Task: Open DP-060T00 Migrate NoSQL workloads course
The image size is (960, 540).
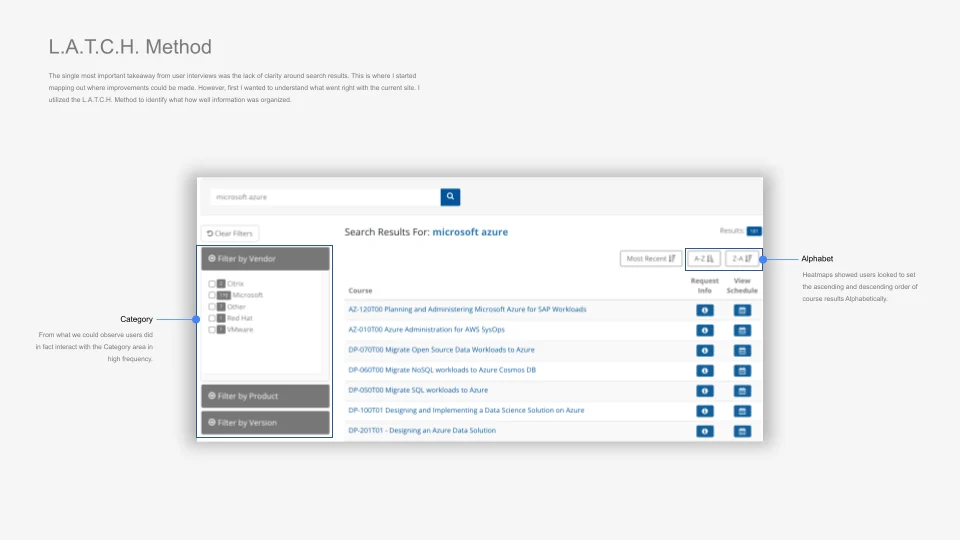Action: 442,370
